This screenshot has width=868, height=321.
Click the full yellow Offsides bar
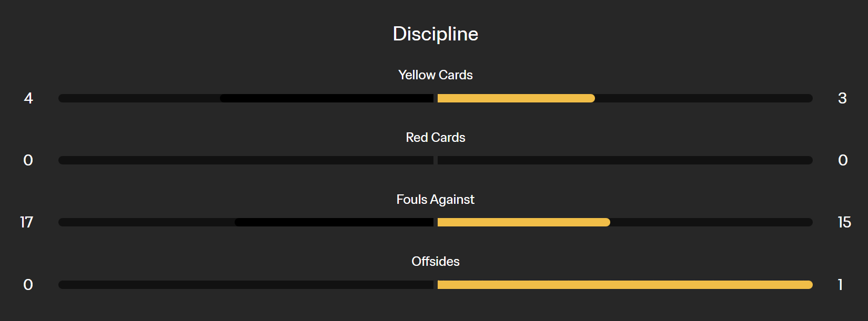tap(625, 285)
